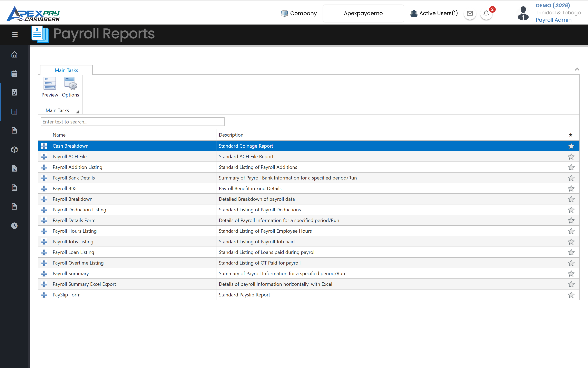Open the hamburger menu
This screenshot has height=368, width=588.
coord(15,35)
